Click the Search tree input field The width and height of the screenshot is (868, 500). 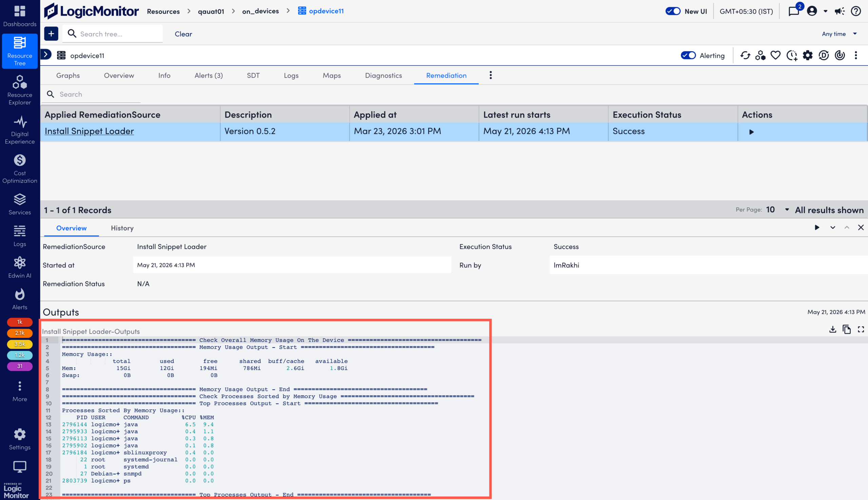(112, 34)
